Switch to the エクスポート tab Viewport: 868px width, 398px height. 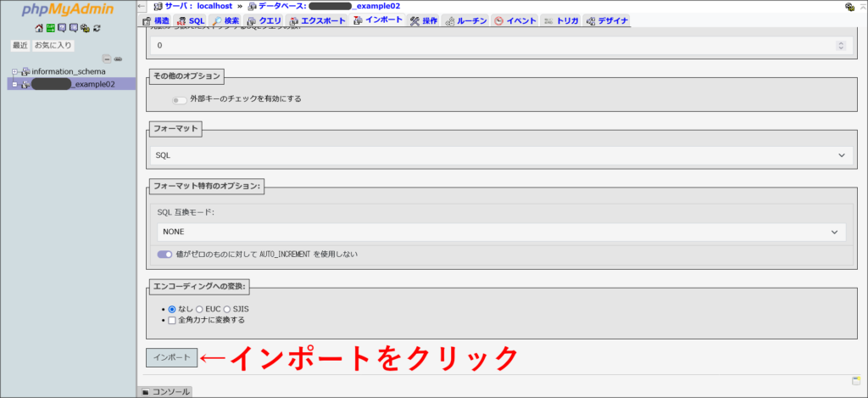coord(318,20)
